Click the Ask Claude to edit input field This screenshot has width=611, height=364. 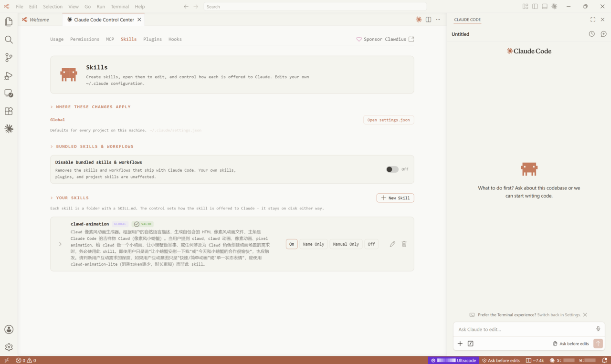click(x=525, y=329)
